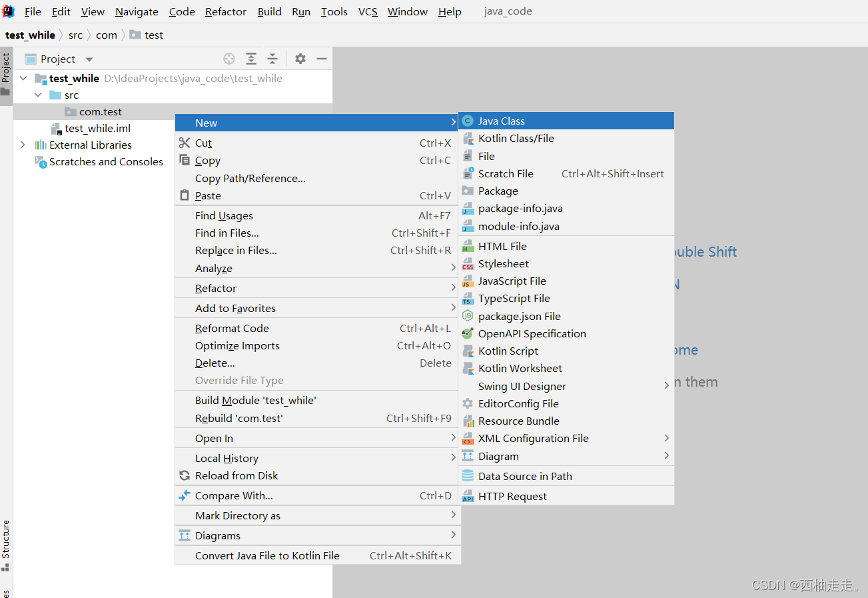This screenshot has height=598, width=868.
Task: Click Select Opened File target icon
Action: 229,59
